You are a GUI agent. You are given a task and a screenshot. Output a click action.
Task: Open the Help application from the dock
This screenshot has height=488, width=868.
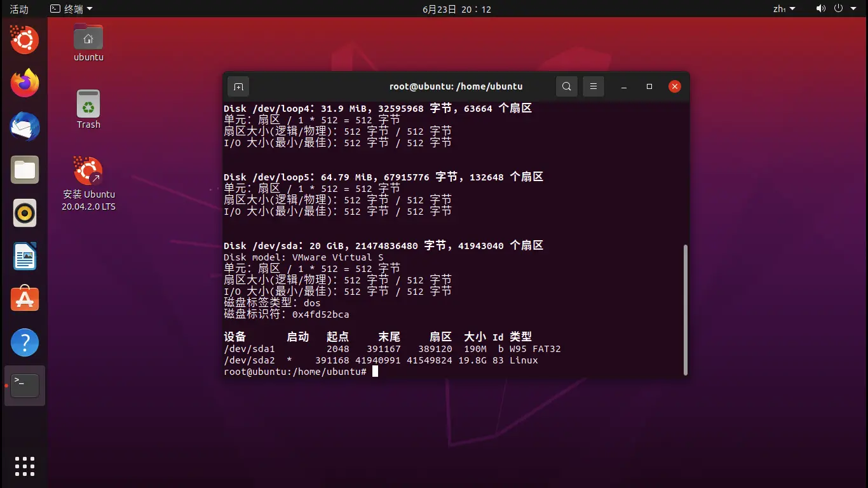pos(24,342)
